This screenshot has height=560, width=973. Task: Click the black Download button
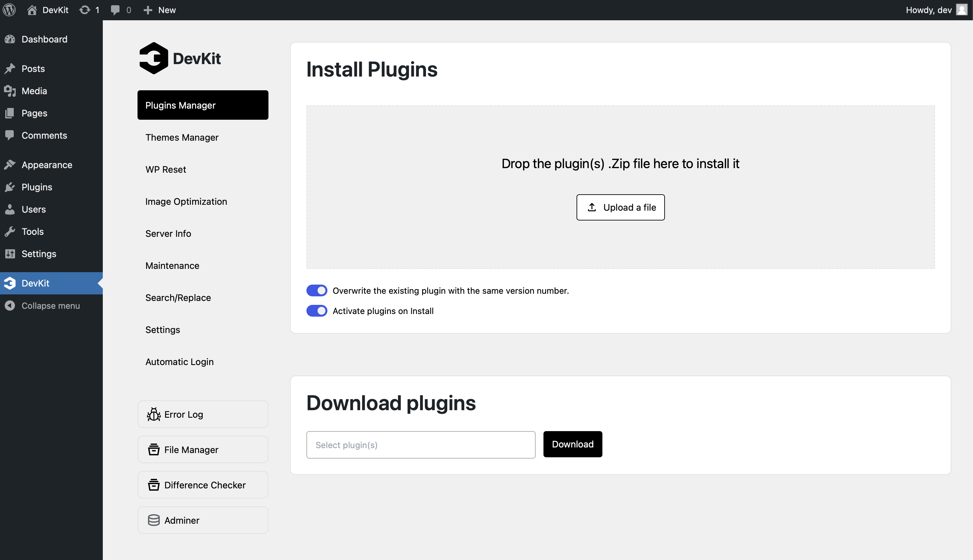click(x=573, y=444)
